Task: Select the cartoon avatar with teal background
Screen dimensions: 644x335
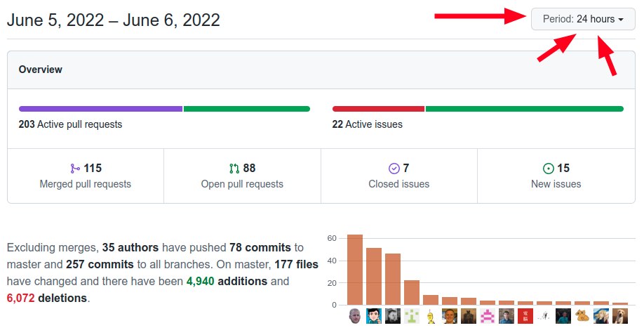Action: click(x=374, y=317)
